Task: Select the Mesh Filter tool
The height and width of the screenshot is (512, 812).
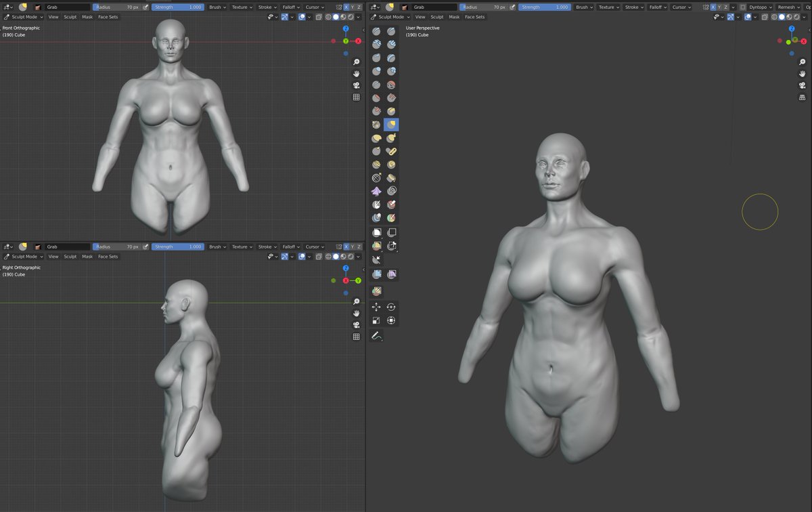Action: 376,274
